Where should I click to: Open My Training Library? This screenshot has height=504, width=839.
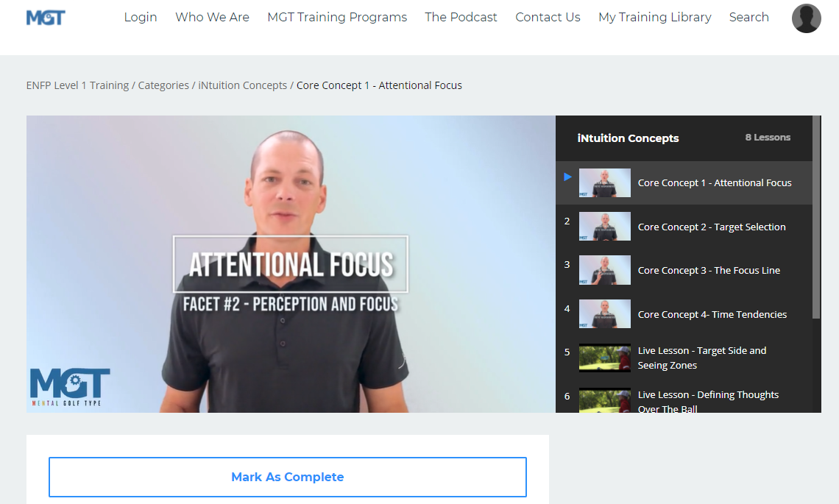(x=655, y=17)
